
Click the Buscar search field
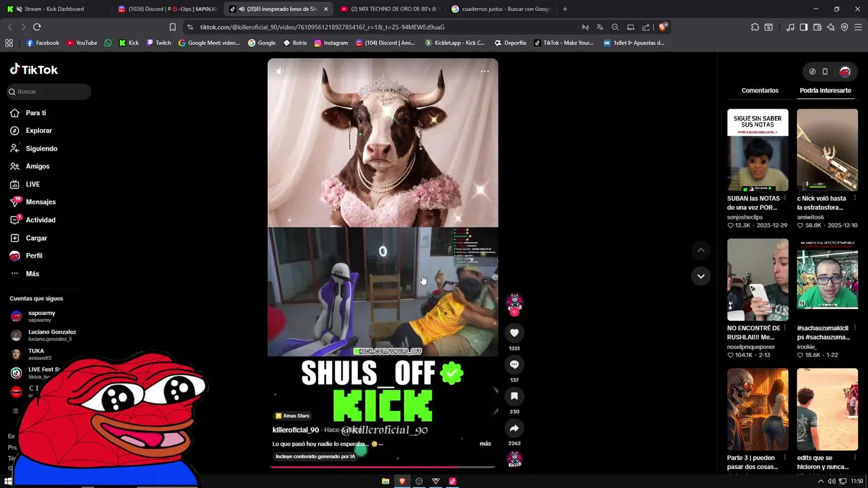pyautogui.click(x=48, y=91)
